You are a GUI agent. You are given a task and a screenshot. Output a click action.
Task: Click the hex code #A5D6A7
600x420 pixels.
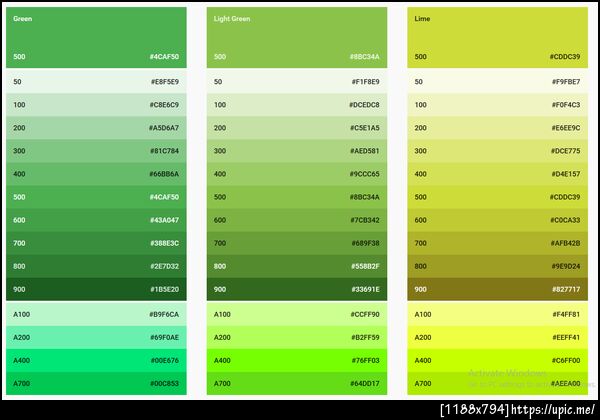pyautogui.click(x=164, y=128)
